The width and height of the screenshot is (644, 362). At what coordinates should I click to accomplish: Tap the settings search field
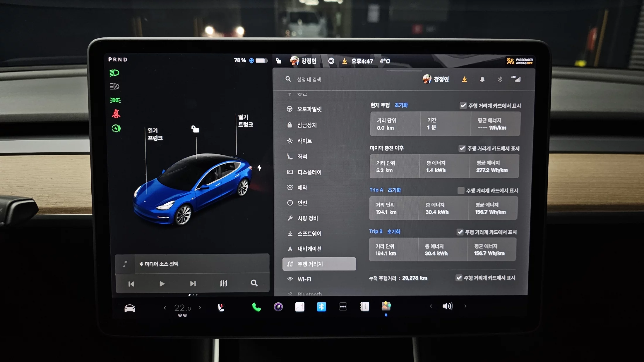point(309,80)
